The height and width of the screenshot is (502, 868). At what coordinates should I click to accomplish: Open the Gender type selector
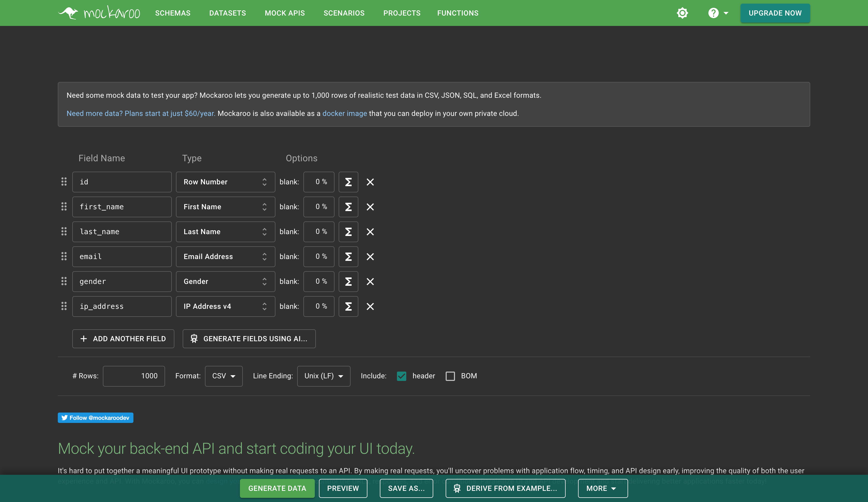[x=225, y=281]
